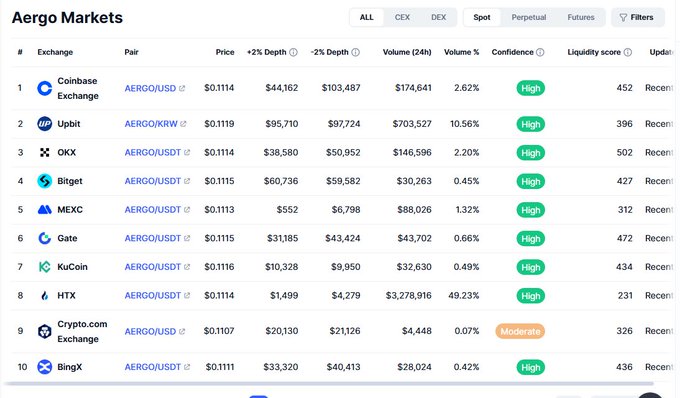The image size is (680, 398).
Task: Click the KuCoin logo icon
Action: click(x=44, y=267)
